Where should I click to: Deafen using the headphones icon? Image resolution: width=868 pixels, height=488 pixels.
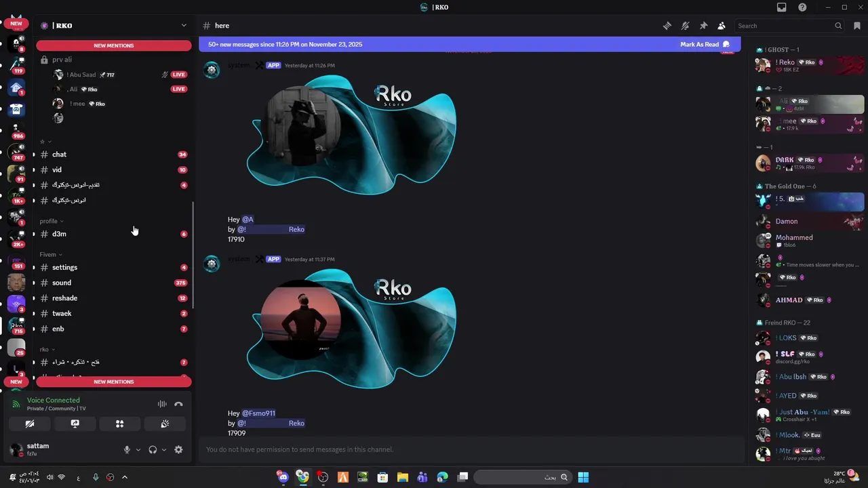(x=153, y=449)
